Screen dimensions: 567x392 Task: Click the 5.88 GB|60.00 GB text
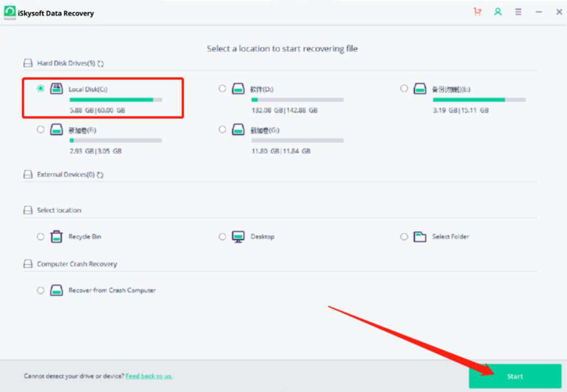[97, 110]
